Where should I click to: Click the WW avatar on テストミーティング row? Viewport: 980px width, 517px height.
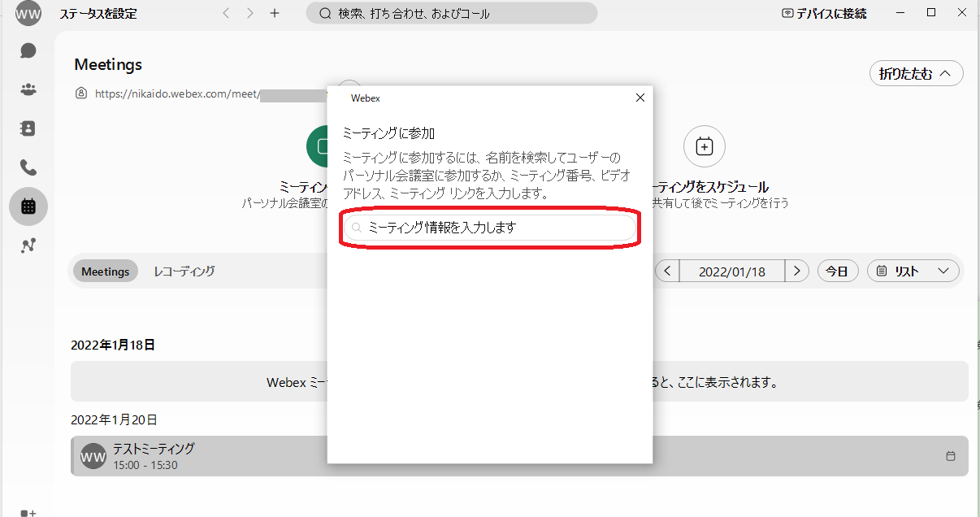[94, 457]
